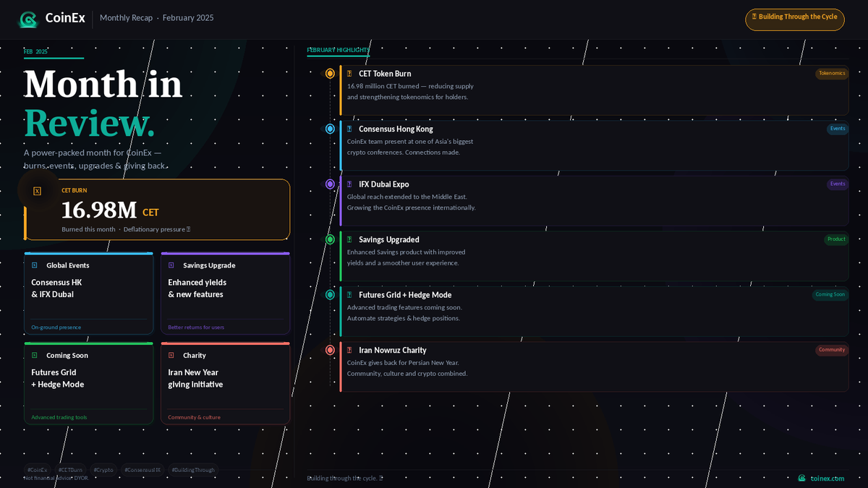This screenshot has height=488, width=868.
Task: Click the icon beside Savings Upgraded title
Action: pos(349,239)
